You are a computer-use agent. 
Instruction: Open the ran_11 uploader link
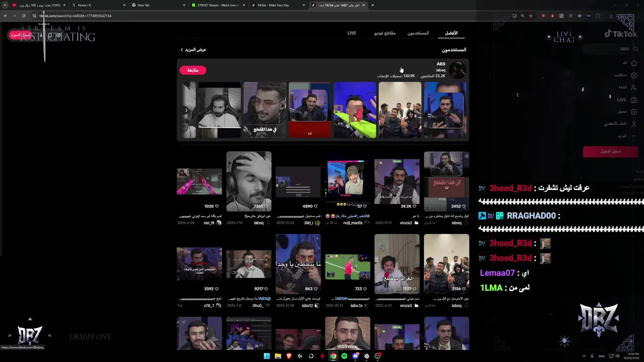[209, 223]
